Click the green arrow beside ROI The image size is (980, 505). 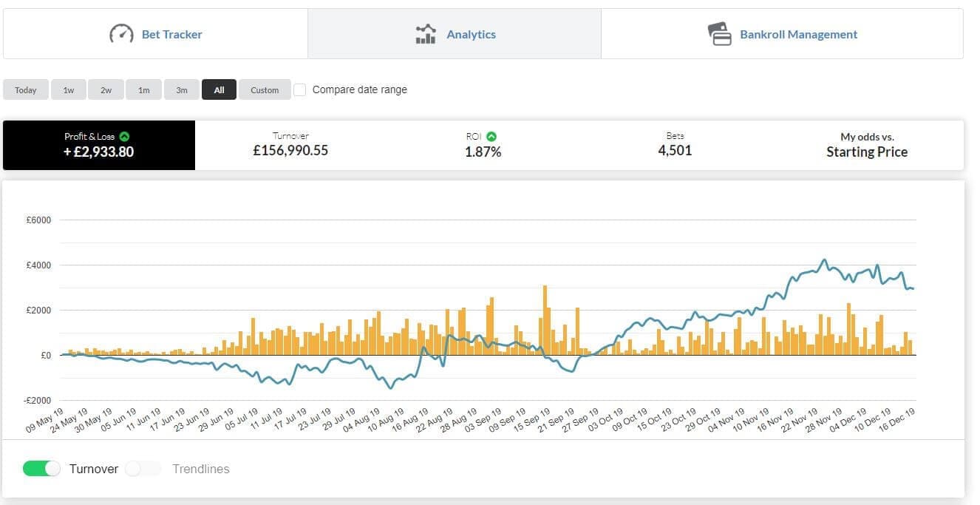click(x=491, y=136)
